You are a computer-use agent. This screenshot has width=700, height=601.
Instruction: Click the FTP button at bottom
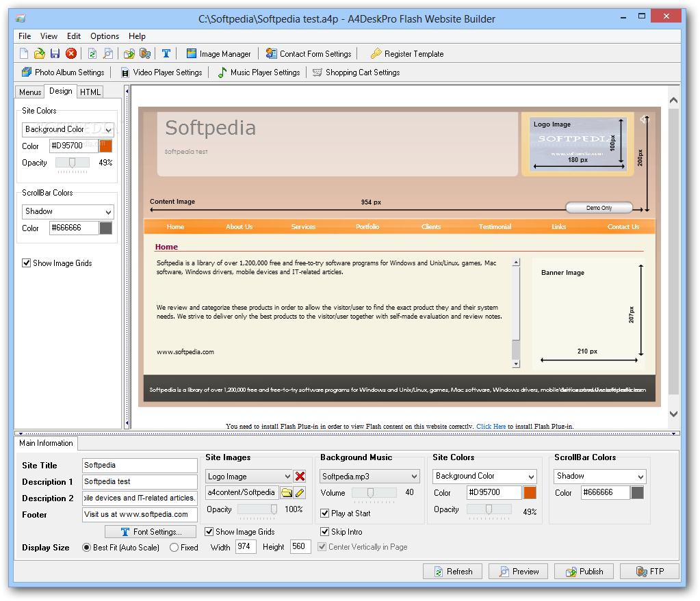point(649,572)
